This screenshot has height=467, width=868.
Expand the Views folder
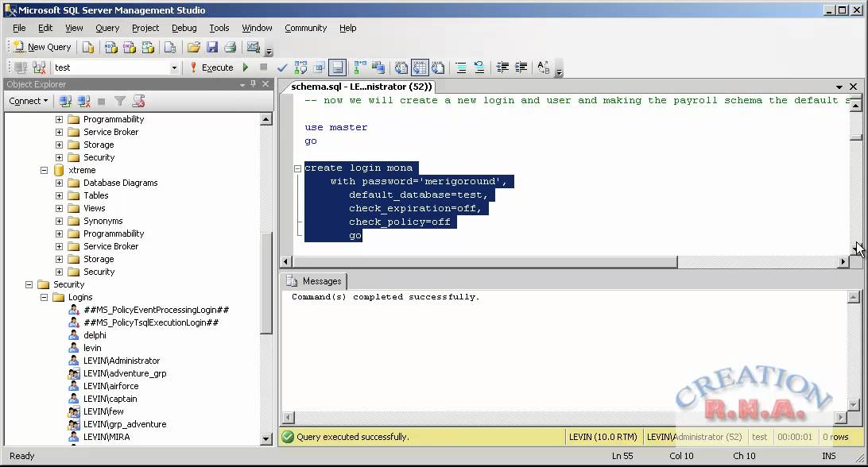pos(59,209)
